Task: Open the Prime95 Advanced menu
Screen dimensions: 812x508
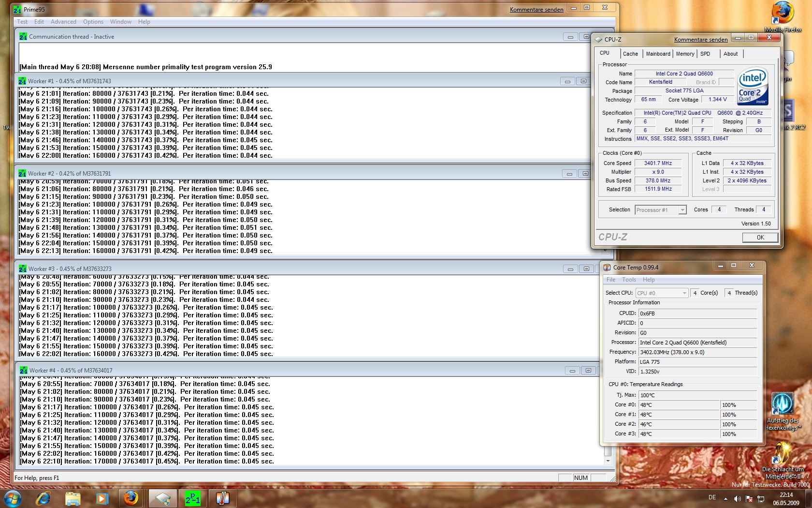Action: coord(63,22)
